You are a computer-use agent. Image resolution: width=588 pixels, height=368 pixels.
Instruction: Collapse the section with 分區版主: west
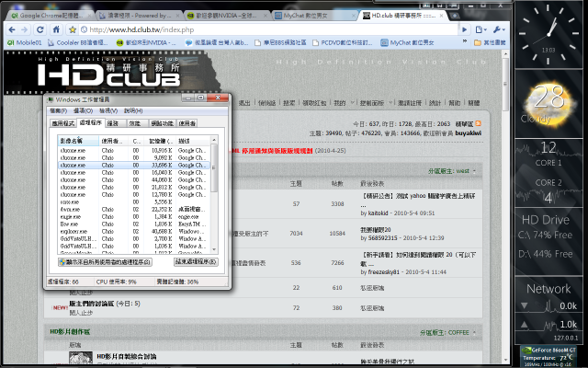coord(474,171)
